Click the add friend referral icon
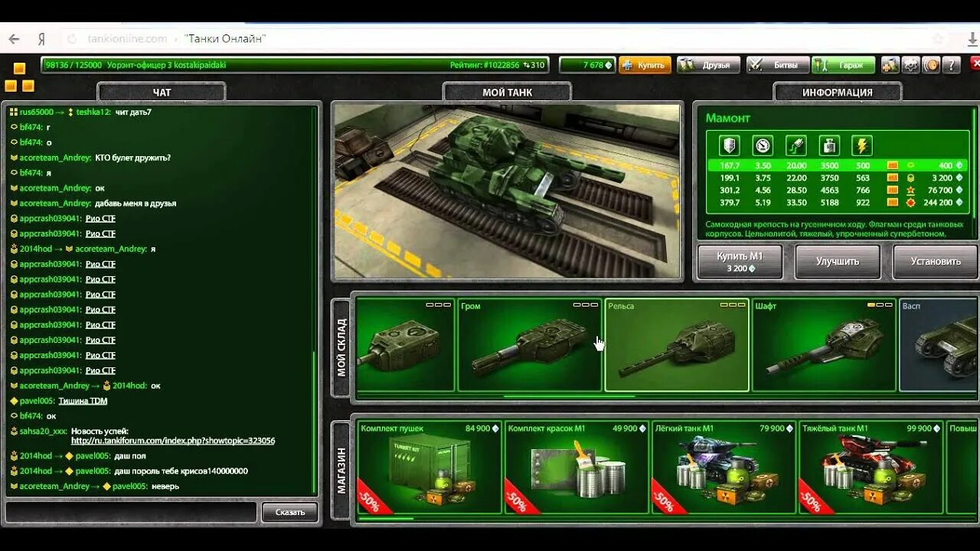Image resolution: width=980 pixels, height=551 pixels. 890,65
